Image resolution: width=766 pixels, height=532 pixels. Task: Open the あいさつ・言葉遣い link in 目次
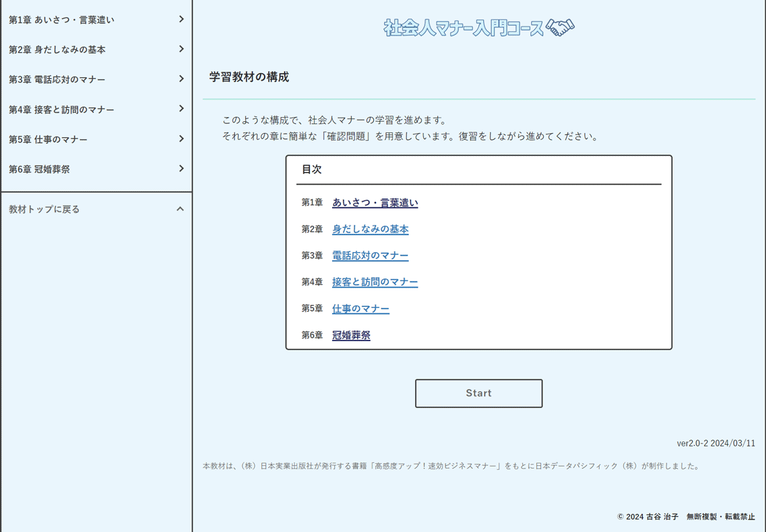click(x=375, y=203)
